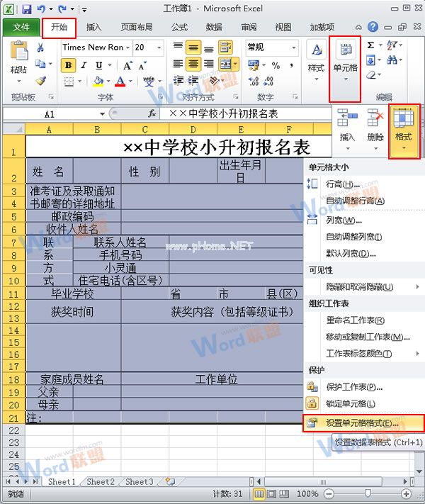The width and height of the screenshot is (425, 504).
Task: Open the font color dropdown arrow
Action: 130,82
